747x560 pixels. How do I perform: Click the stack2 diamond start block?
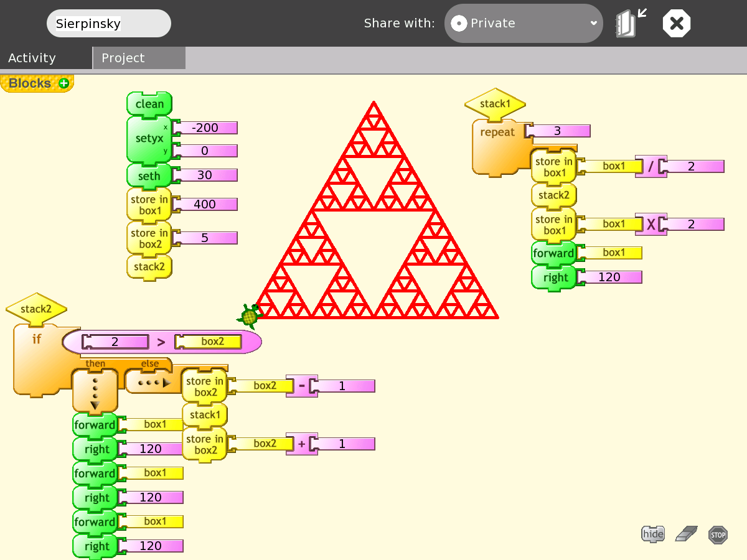pyautogui.click(x=36, y=309)
